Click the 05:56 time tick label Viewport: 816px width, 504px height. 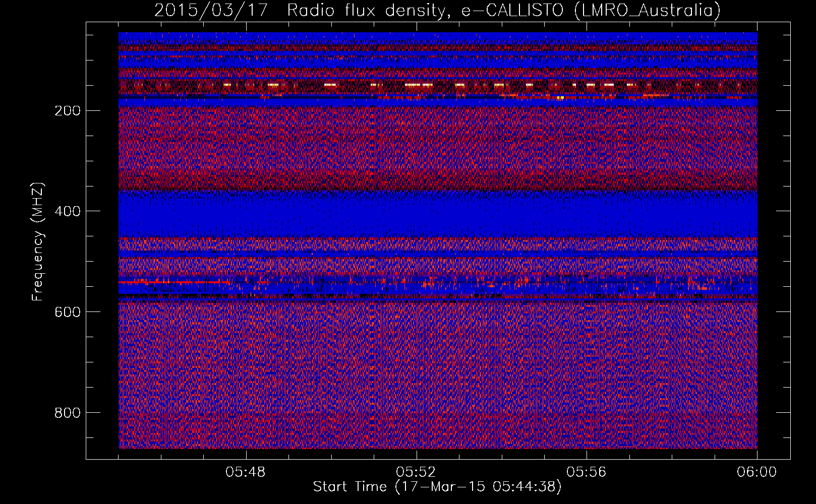[x=587, y=472]
